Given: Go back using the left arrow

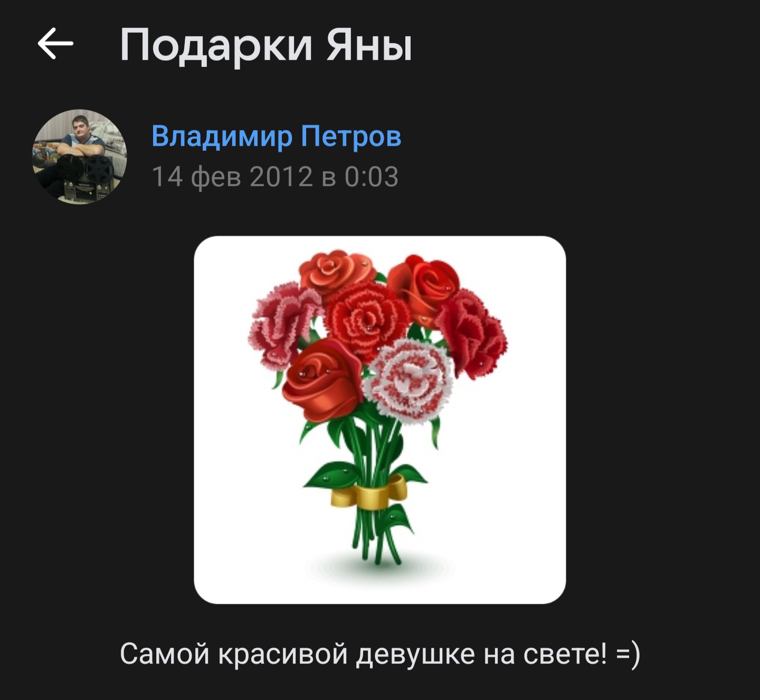Looking at the screenshot, I should 55,44.
